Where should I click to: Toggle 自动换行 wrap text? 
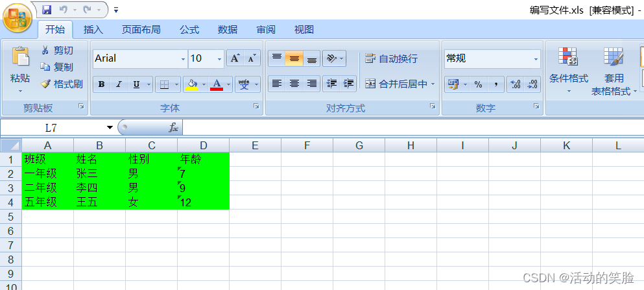coord(392,59)
